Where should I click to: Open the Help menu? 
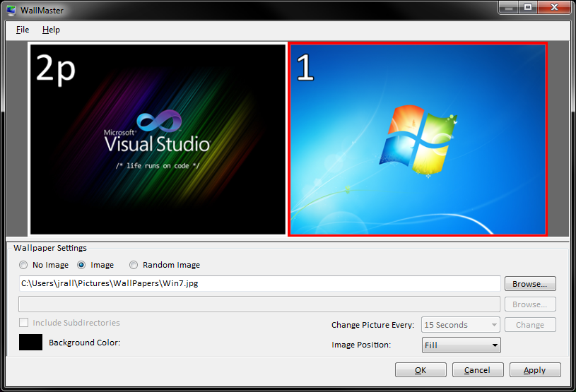[x=51, y=30]
